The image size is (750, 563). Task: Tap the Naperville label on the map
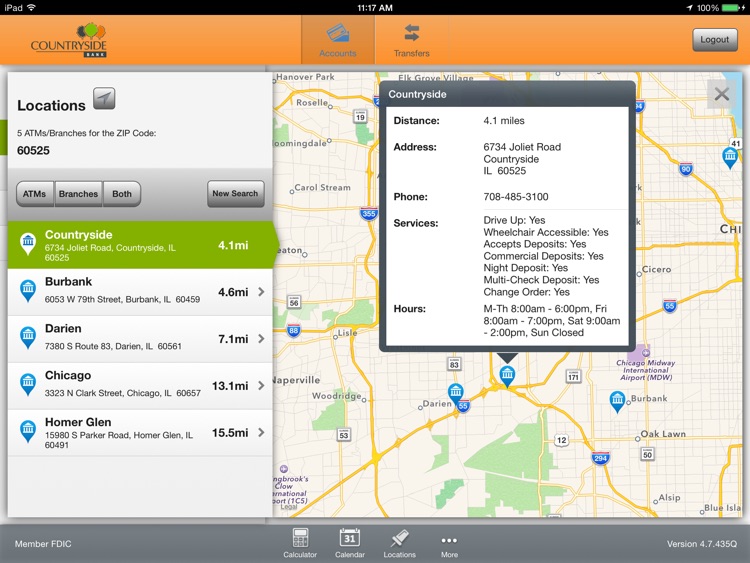(x=297, y=380)
